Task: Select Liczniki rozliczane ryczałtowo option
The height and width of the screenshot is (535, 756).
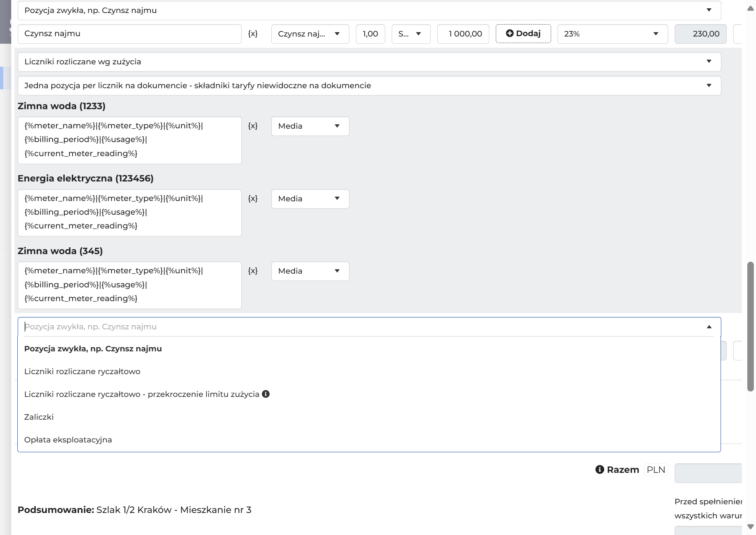Action: (x=82, y=372)
